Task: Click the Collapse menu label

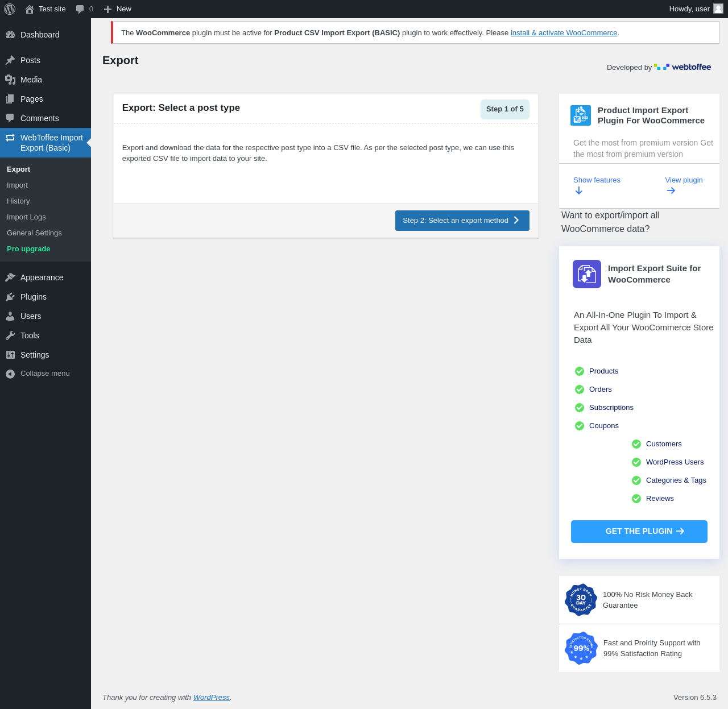Action: tap(45, 374)
